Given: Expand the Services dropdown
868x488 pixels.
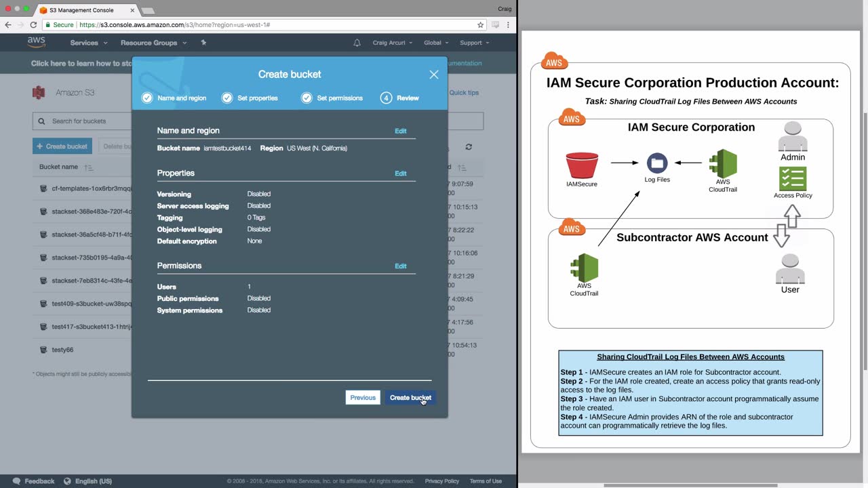Looking at the screenshot, I should (x=89, y=43).
